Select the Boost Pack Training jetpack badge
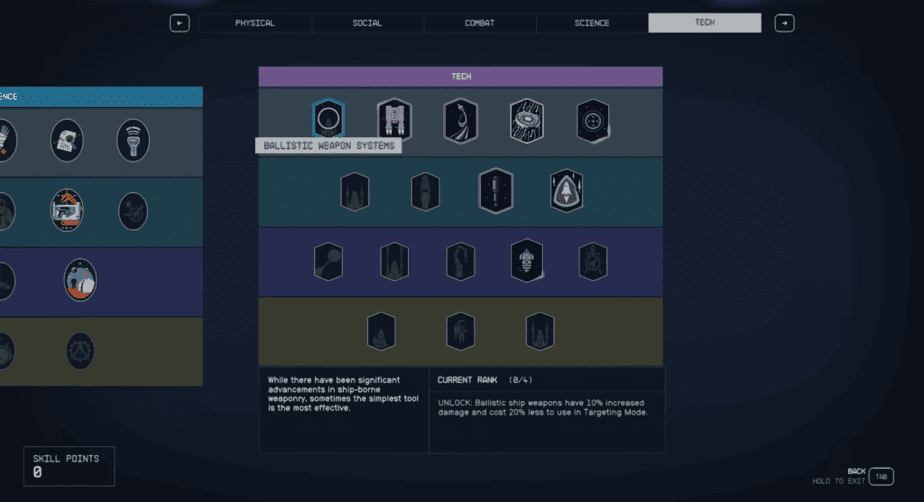 click(x=394, y=120)
